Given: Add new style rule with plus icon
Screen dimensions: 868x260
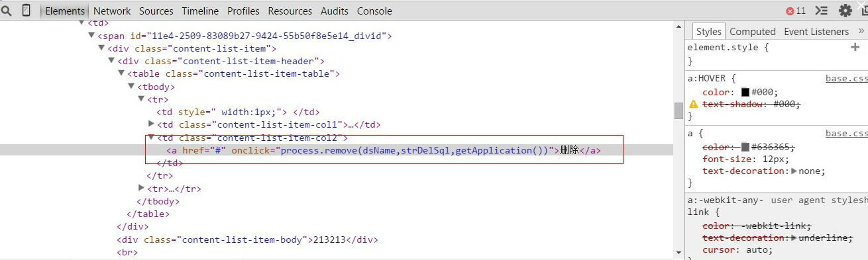Looking at the screenshot, I should click(855, 48).
